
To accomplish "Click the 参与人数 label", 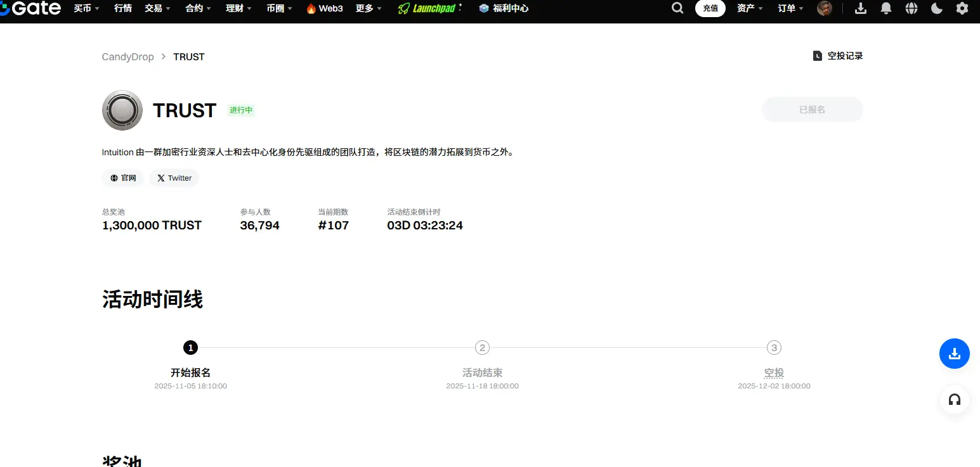I will coord(255,212).
